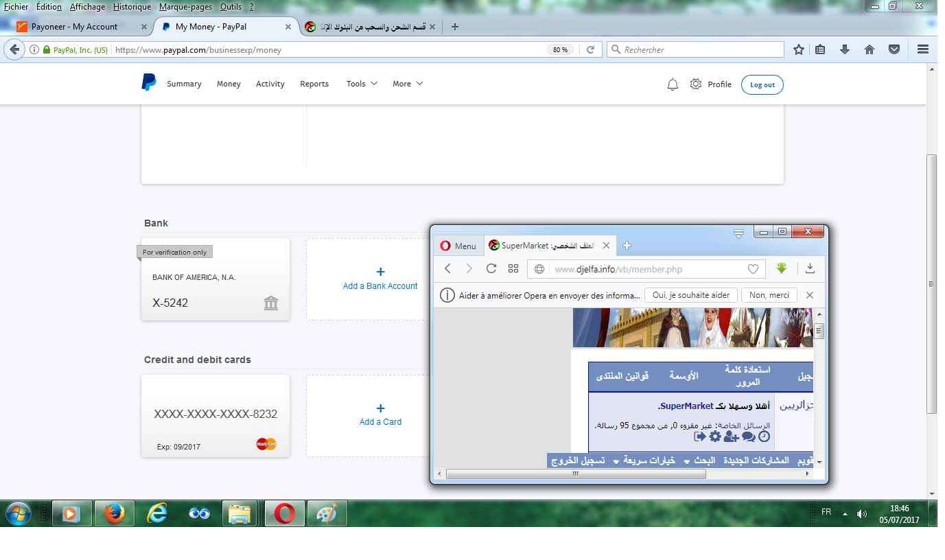
Task: Go to PayPal Activity page
Action: click(270, 84)
